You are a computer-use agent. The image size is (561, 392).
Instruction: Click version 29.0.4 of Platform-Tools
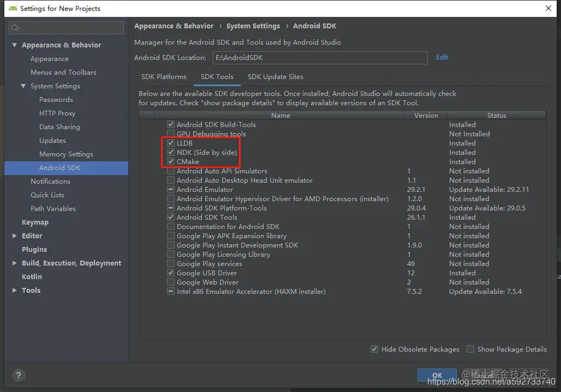tap(416, 208)
